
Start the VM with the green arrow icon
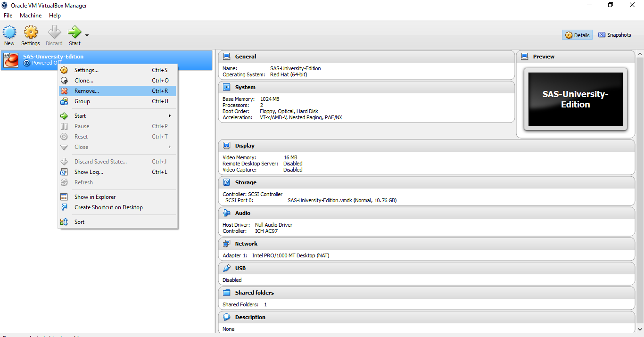(x=74, y=36)
